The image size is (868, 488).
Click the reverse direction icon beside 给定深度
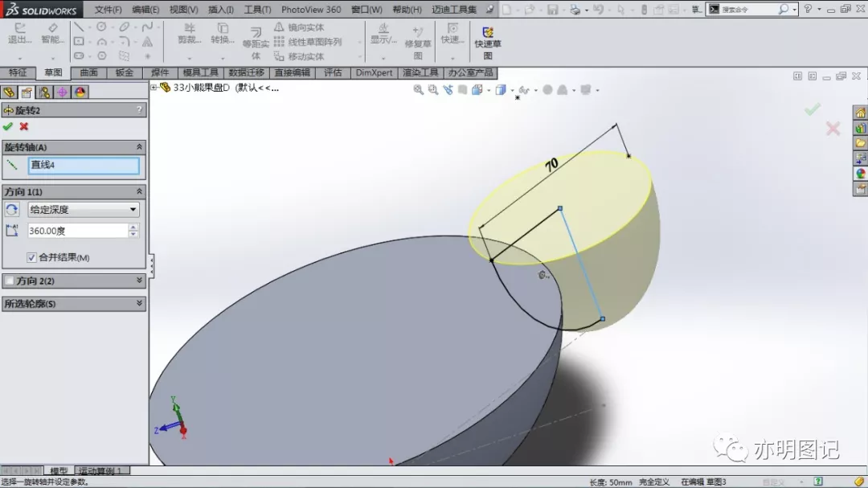pos(11,209)
